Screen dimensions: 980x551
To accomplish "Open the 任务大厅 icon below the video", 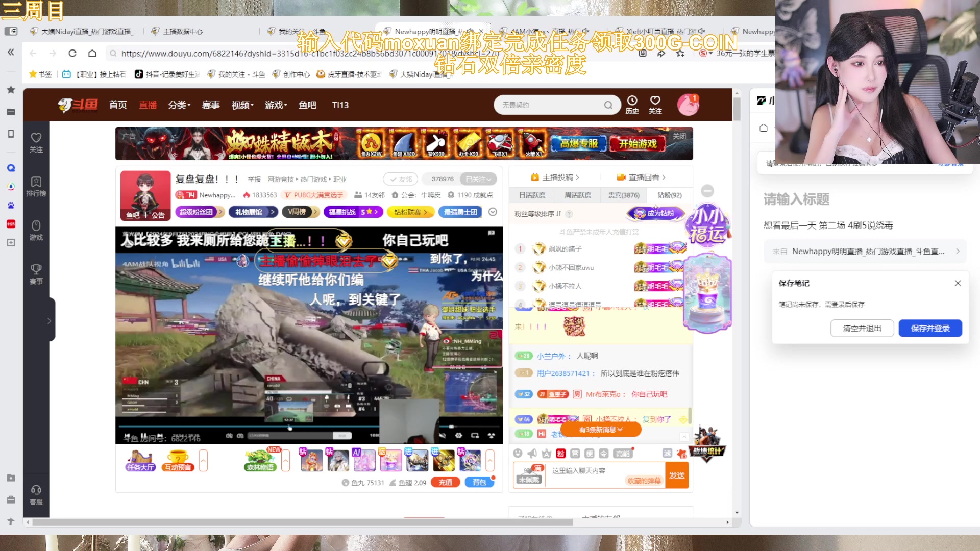I will 141,461.
